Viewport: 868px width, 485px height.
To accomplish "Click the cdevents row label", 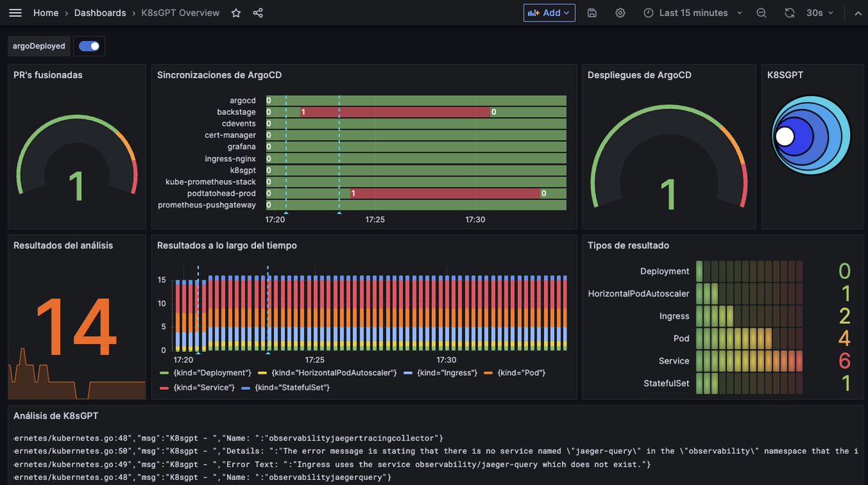I will pos(239,124).
